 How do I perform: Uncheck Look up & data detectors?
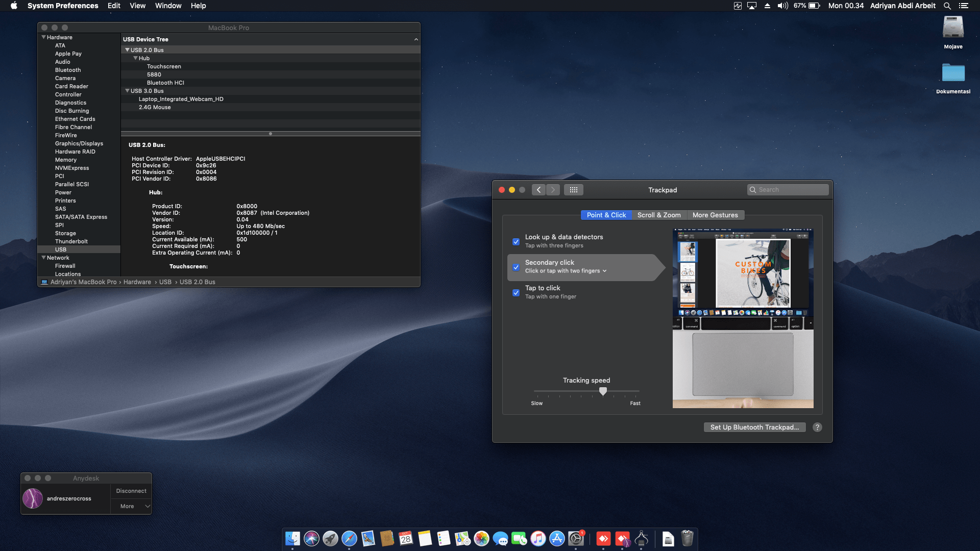pos(516,241)
